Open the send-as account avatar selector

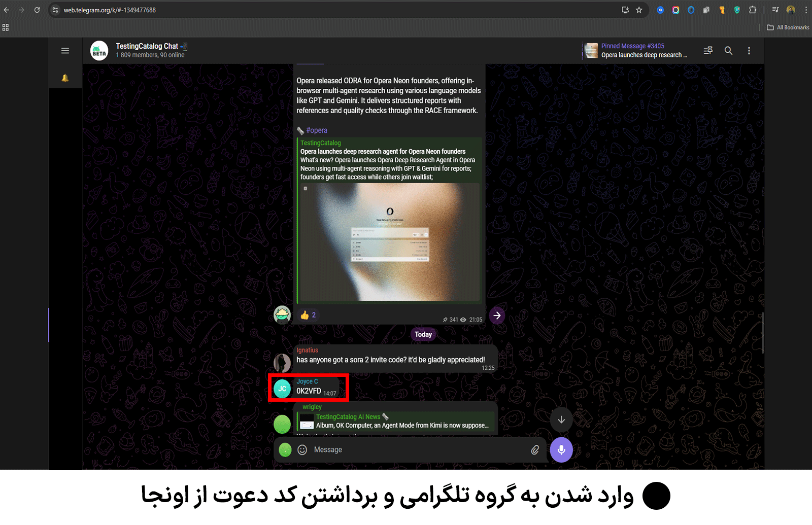click(285, 450)
